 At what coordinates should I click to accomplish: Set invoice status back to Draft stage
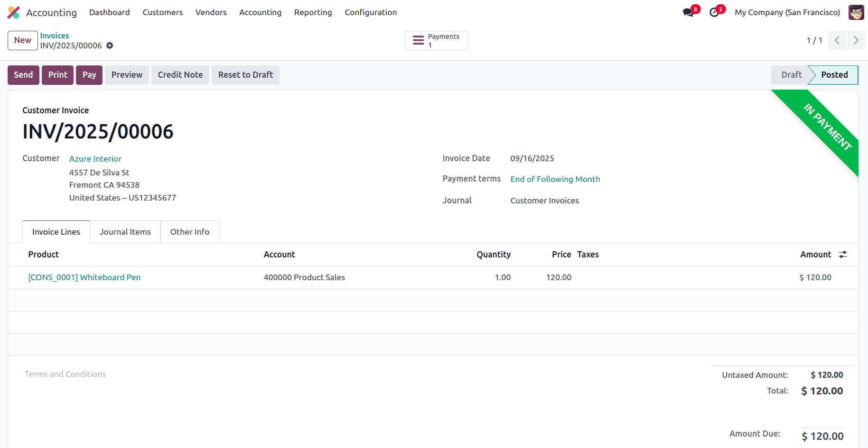pyautogui.click(x=791, y=75)
